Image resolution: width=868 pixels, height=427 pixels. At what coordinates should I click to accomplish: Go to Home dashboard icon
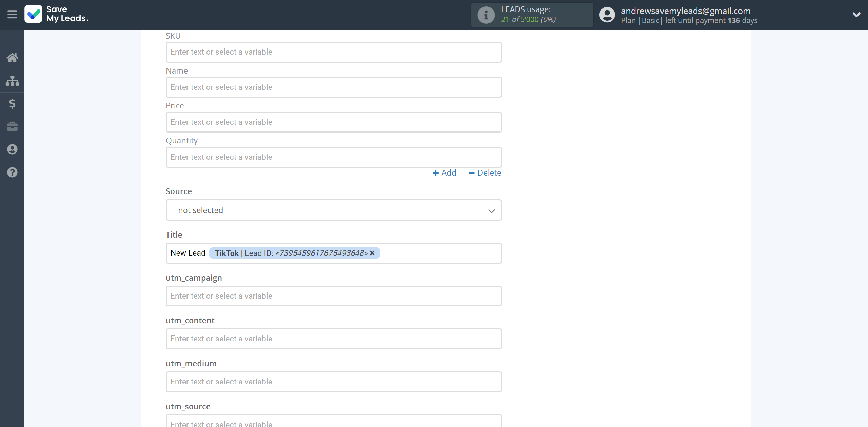pyautogui.click(x=12, y=58)
